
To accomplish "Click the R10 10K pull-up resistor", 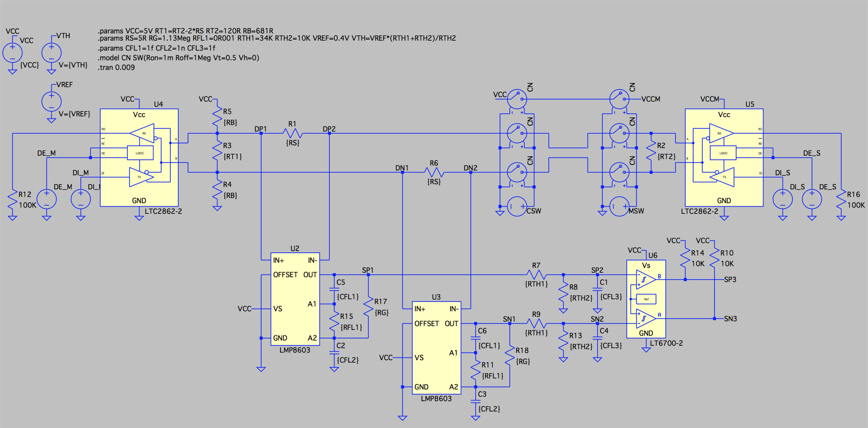I will click(714, 258).
